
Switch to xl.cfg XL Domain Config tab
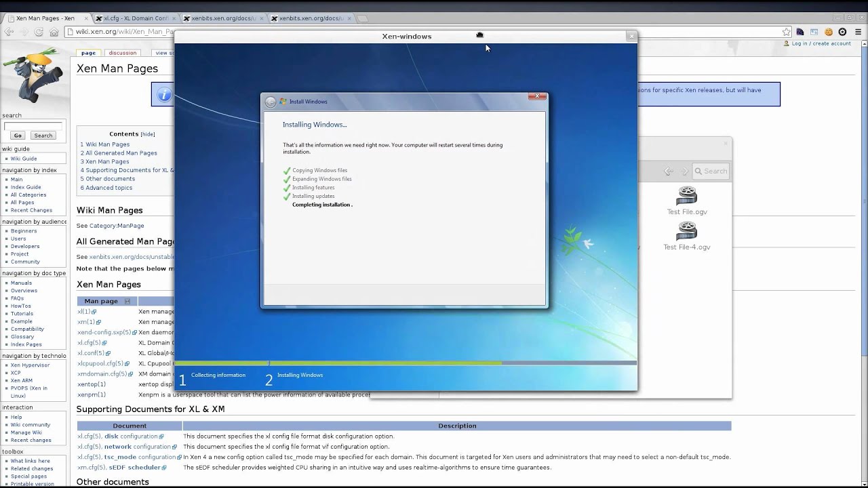[x=136, y=18]
